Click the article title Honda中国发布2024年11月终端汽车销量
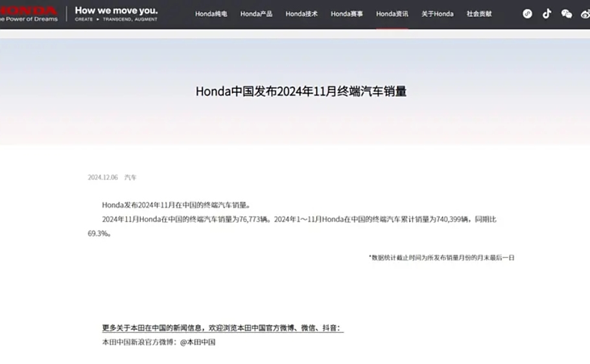Screen dimensions: 590x364 point(301,91)
